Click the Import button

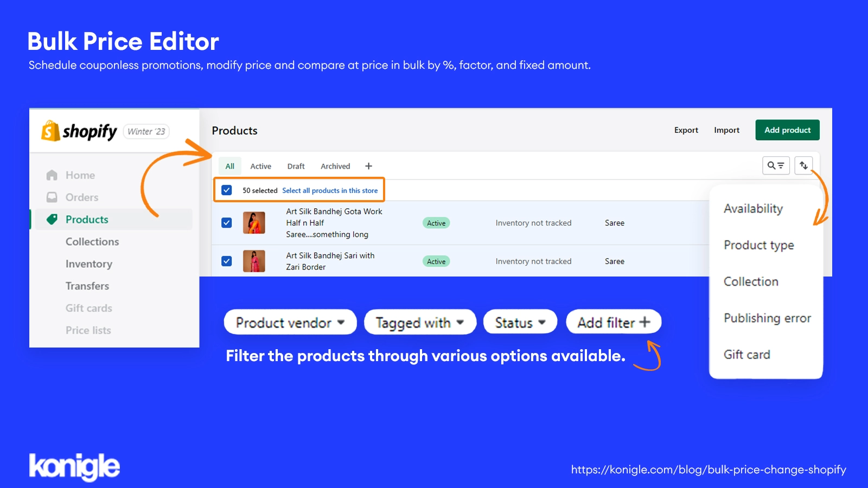pos(726,130)
